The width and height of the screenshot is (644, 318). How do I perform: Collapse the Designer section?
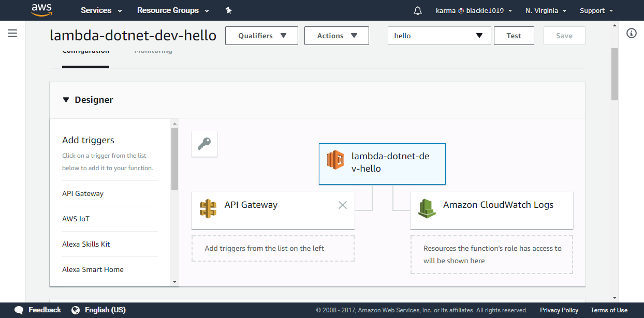coord(66,100)
